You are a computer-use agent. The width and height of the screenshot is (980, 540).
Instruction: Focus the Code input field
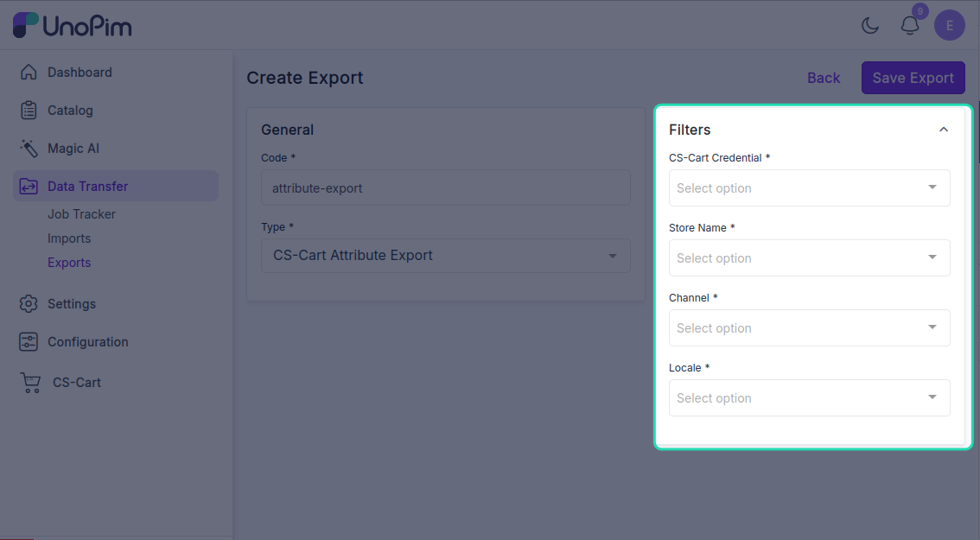click(446, 187)
